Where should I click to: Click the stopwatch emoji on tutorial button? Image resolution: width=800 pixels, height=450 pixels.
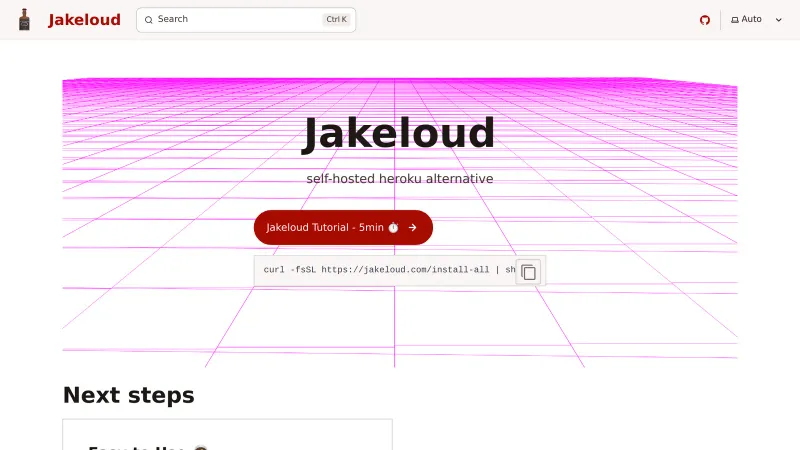point(393,228)
